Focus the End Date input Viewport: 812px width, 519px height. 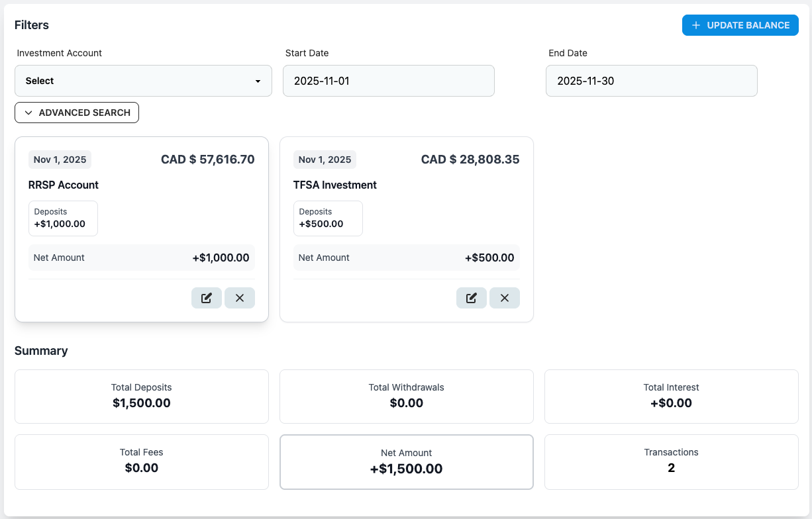tap(651, 81)
